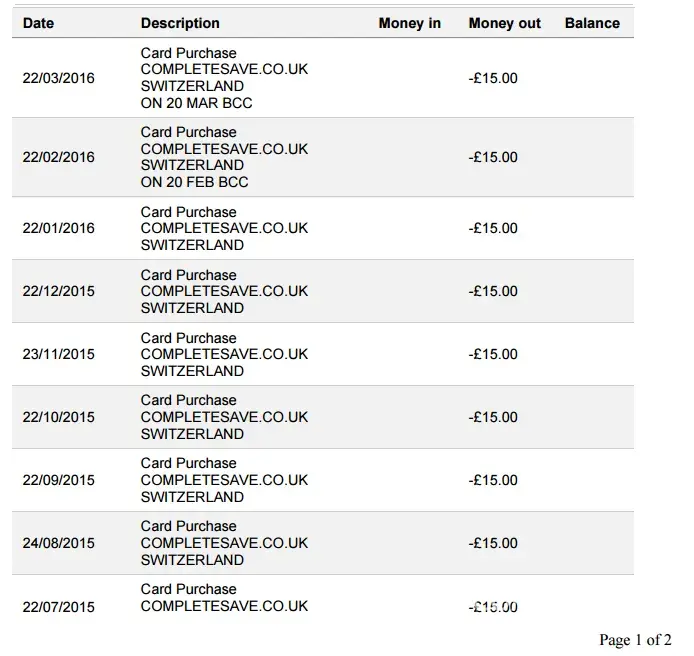The width and height of the screenshot is (694, 656).
Task: Click the 22/10/2015 date cell
Action: pos(59,417)
